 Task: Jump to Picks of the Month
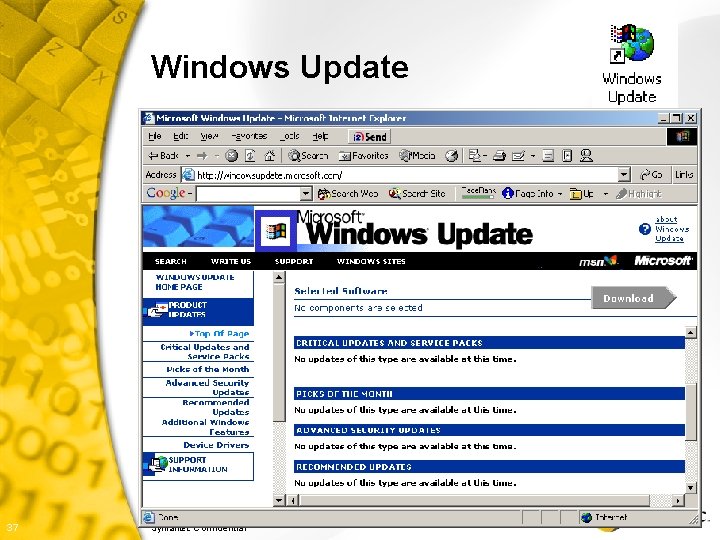(208, 369)
